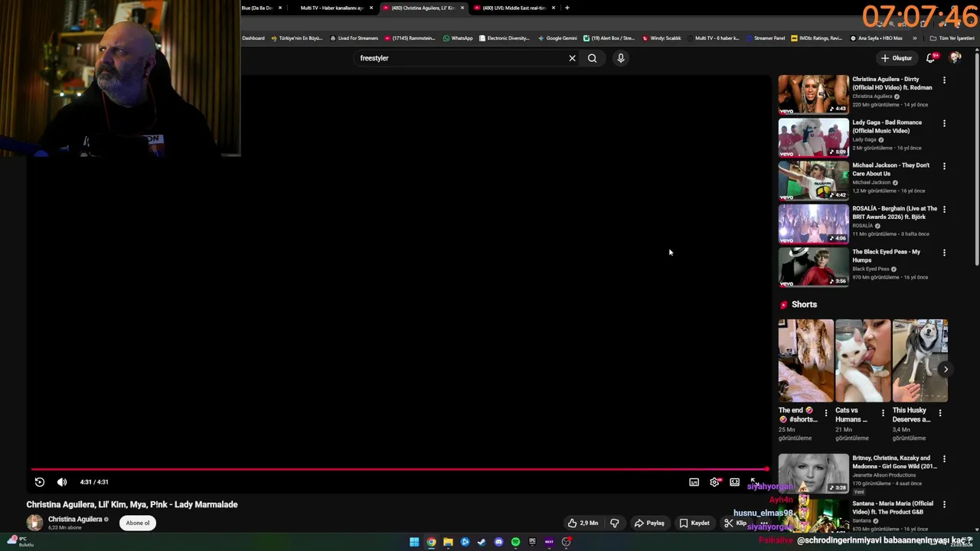
Task: Open the WhatsApp bookmark
Action: 458,38
